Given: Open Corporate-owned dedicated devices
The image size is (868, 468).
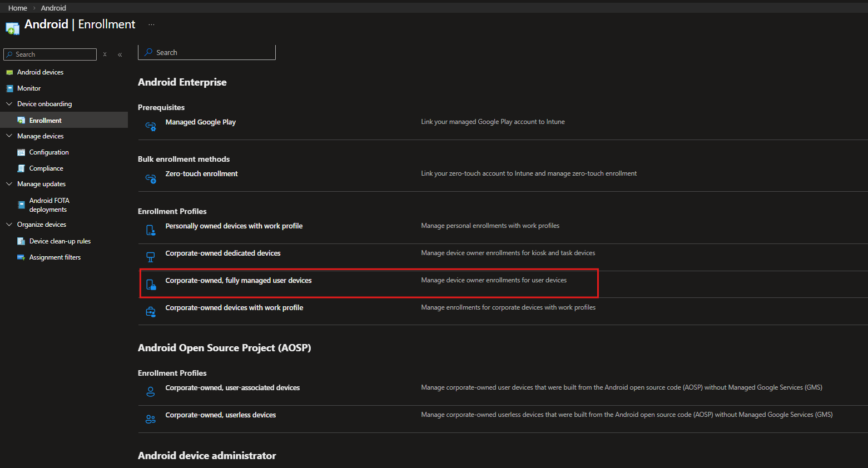Looking at the screenshot, I should (223, 253).
